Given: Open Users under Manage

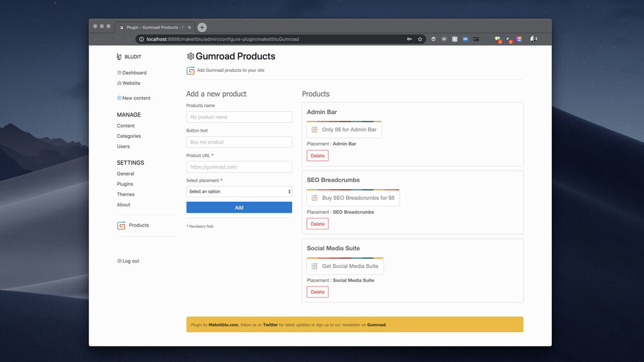Looking at the screenshot, I should 123,146.
